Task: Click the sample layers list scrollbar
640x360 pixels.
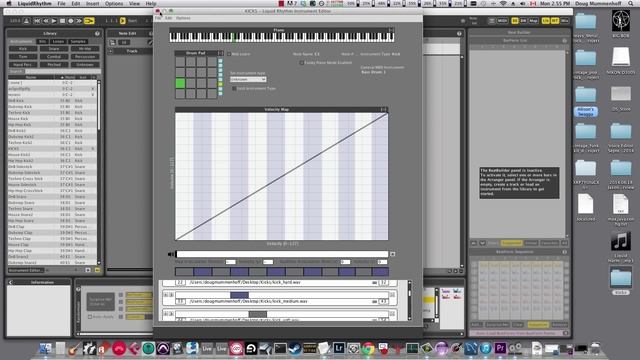Action: point(409,300)
